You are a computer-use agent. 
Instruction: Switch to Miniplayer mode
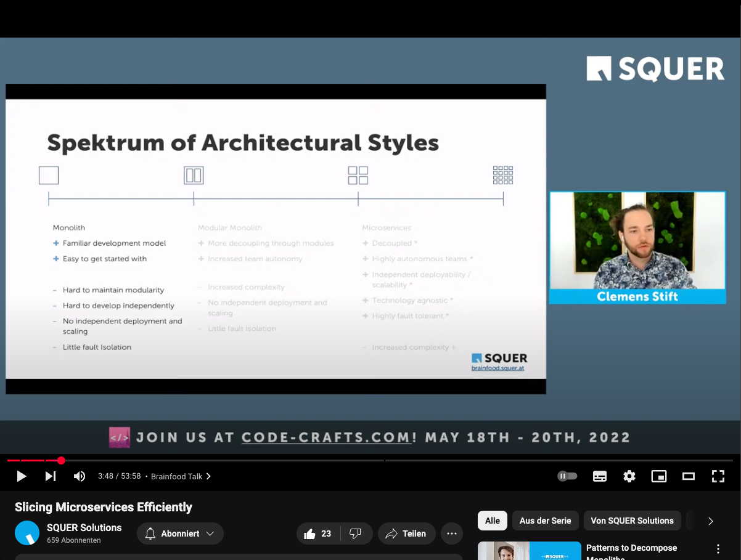pyautogui.click(x=658, y=476)
